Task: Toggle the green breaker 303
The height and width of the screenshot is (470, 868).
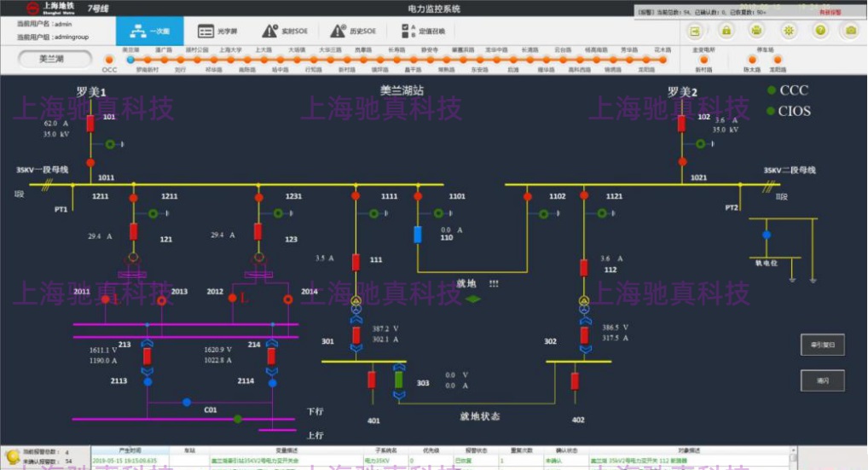Action: (x=398, y=378)
